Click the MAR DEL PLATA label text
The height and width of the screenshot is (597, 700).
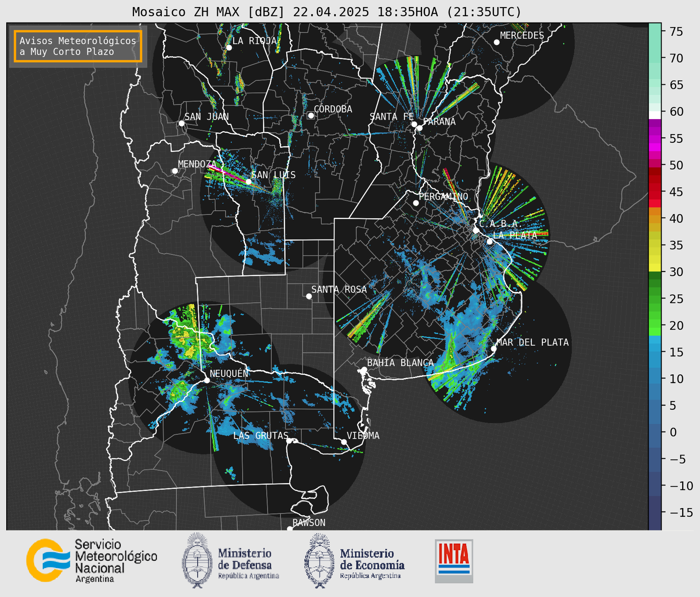tap(532, 343)
